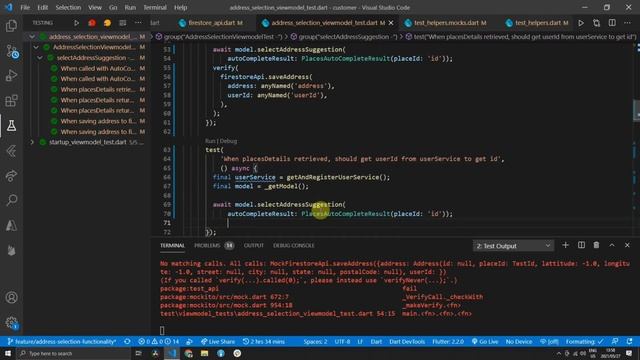640x360 pixels.
Task: Switch to Output panel tab
Action: coord(253,245)
